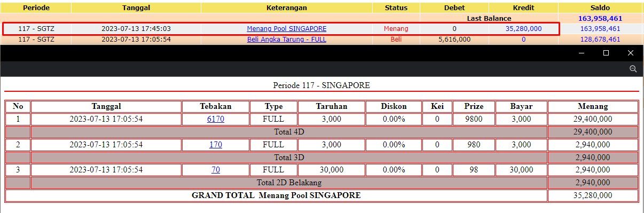Click the Periode 117 - SINGAPORE heading
Viewport: 644px width, 213px height.
point(321,85)
